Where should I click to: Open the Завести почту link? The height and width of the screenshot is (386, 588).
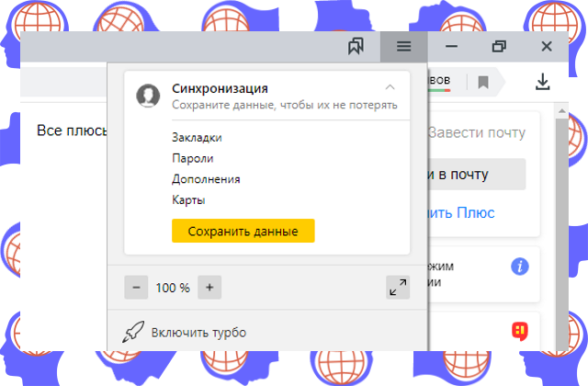pos(477,132)
